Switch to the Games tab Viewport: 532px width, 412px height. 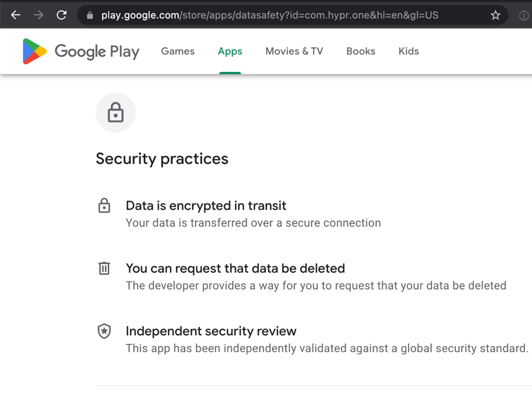pyautogui.click(x=178, y=51)
